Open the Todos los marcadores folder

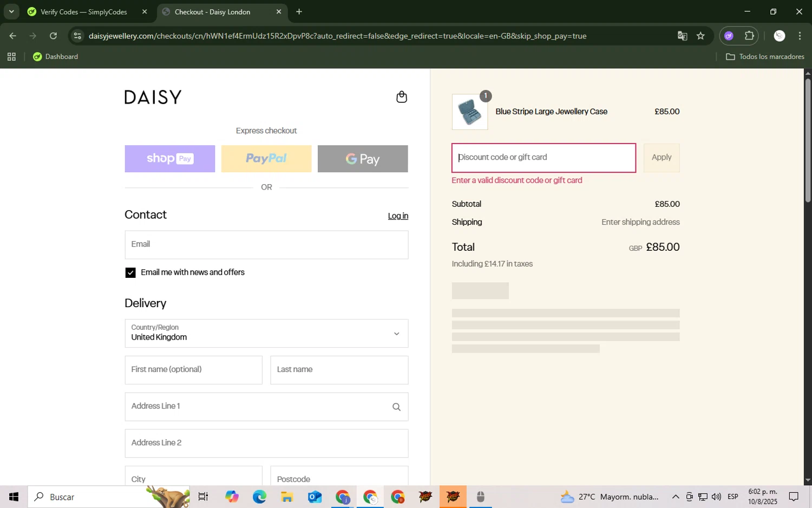pyautogui.click(x=765, y=56)
